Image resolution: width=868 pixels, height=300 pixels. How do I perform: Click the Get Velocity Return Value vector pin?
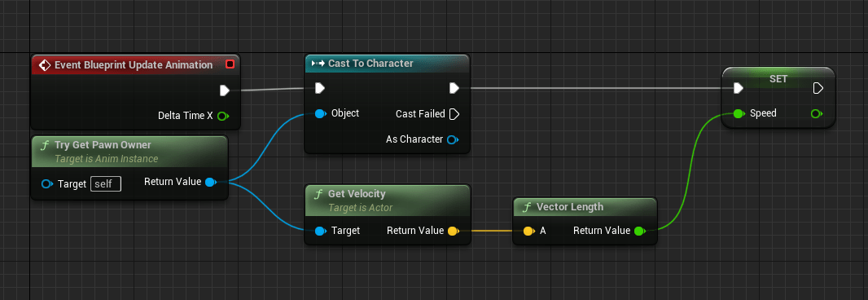453,231
